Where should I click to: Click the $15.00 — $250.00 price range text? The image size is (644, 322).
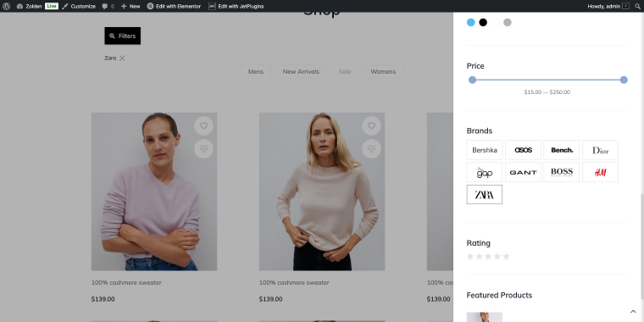(547, 92)
